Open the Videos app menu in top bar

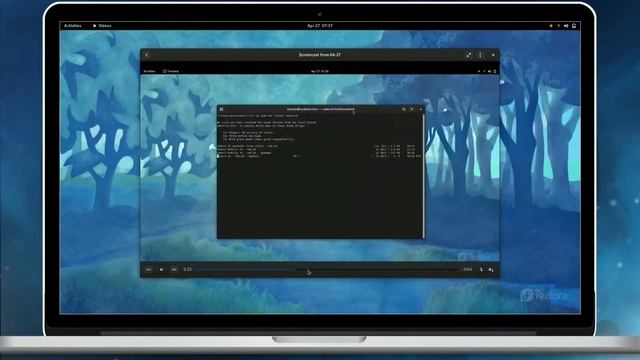coord(102,26)
